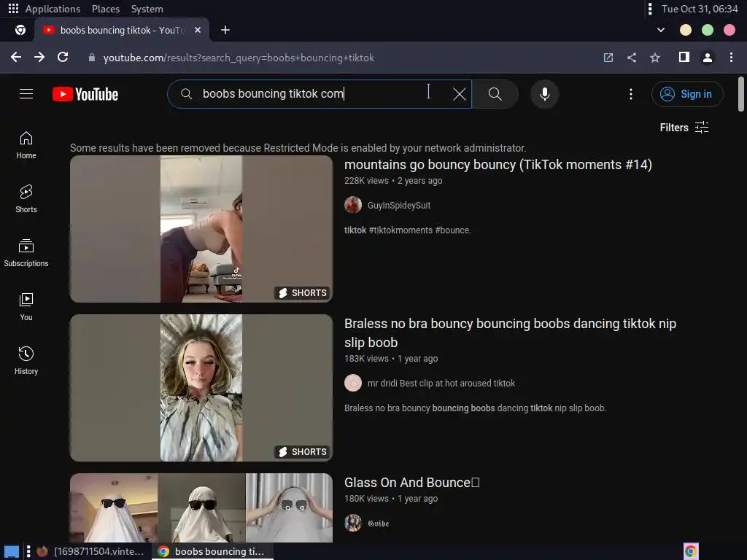The width and height of the screenshot is (747, 560).
Task: Go to Home in the sidebar
Action: [26, 145]
